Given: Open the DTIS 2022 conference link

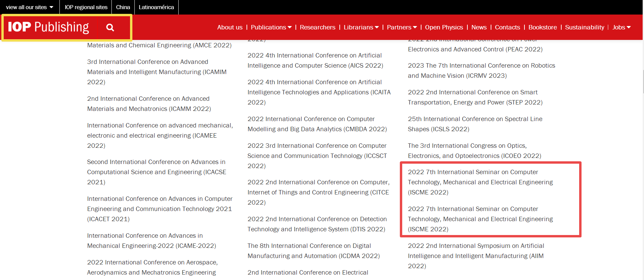Looking at the screenshot, I should click(x=317, y=224).
